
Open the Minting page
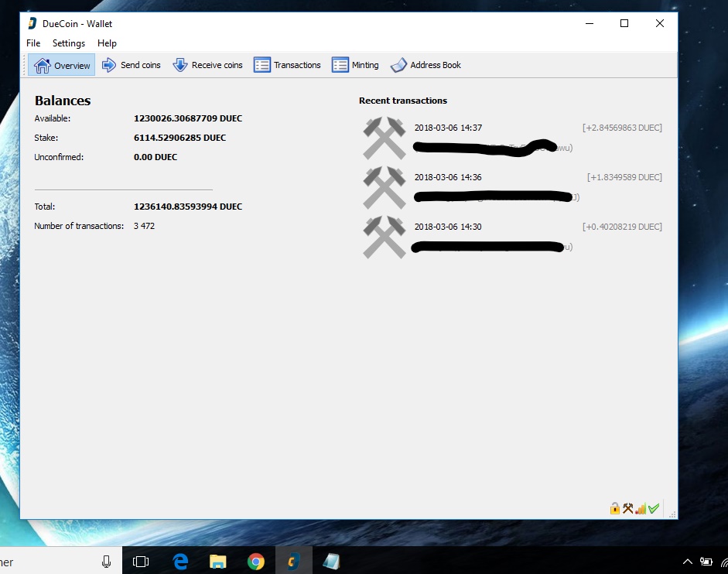pos(356,65)
